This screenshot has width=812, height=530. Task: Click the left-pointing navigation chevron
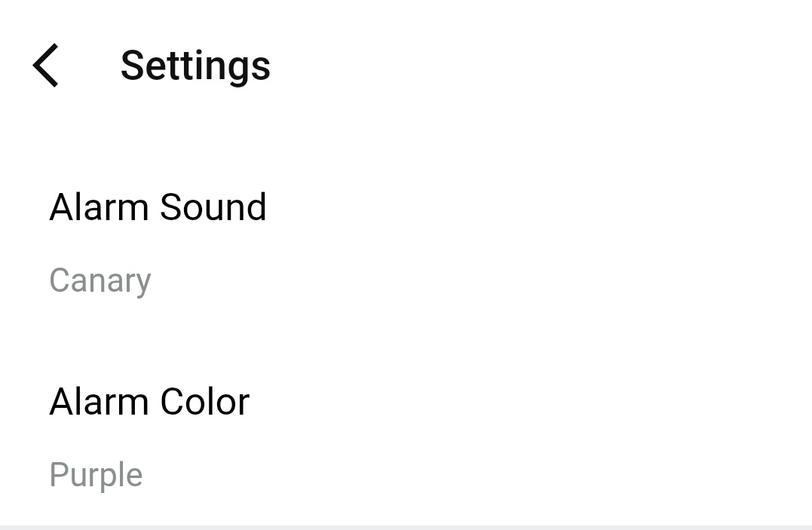tap(45, 66)
